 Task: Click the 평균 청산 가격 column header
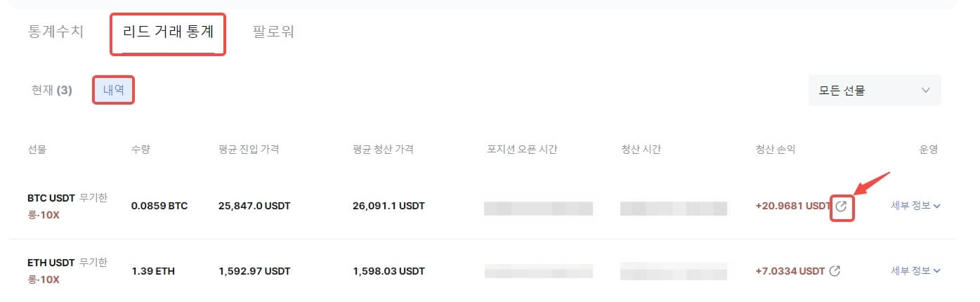coord(384,150)
